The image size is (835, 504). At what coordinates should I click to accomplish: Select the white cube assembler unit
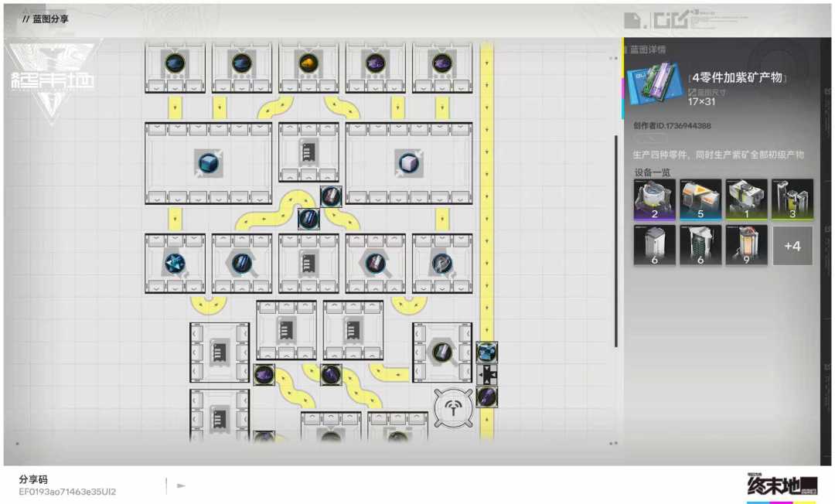click(x=409, y=163)
